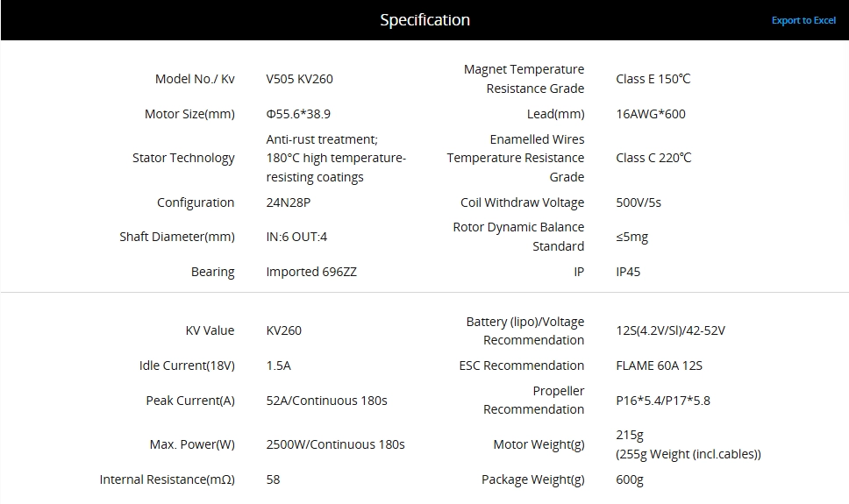The width and height of the screenshot is (849, 504).
Task: Click the Motor Size(mm) label
Action: pos(189,114)
